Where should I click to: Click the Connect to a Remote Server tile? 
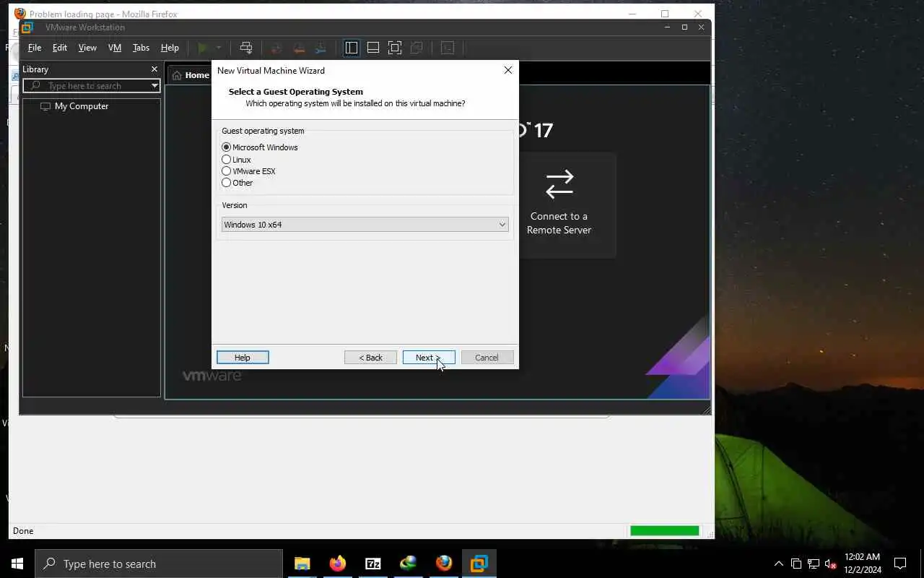click(x=559, y=205)
